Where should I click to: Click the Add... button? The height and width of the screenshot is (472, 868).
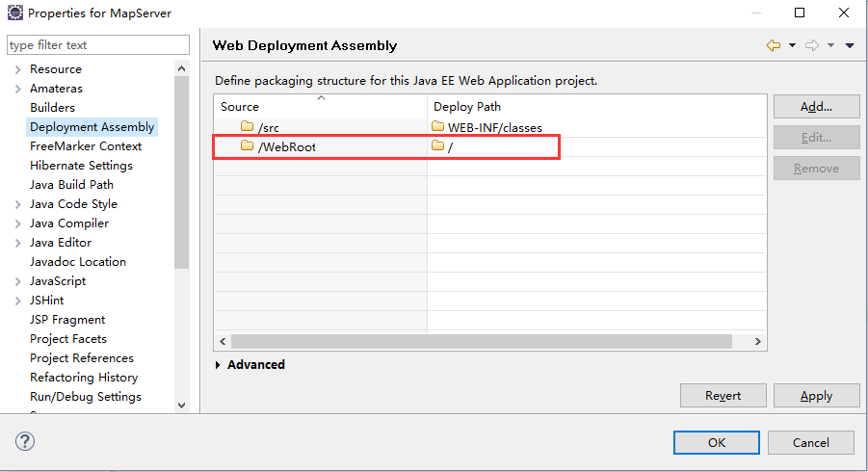(x=817, y=107)
